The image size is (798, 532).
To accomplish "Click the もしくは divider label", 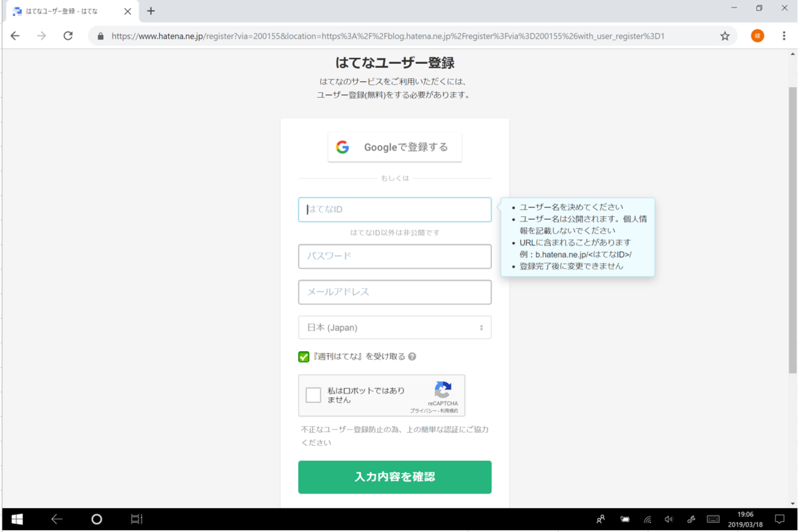I will pos(395,178).
